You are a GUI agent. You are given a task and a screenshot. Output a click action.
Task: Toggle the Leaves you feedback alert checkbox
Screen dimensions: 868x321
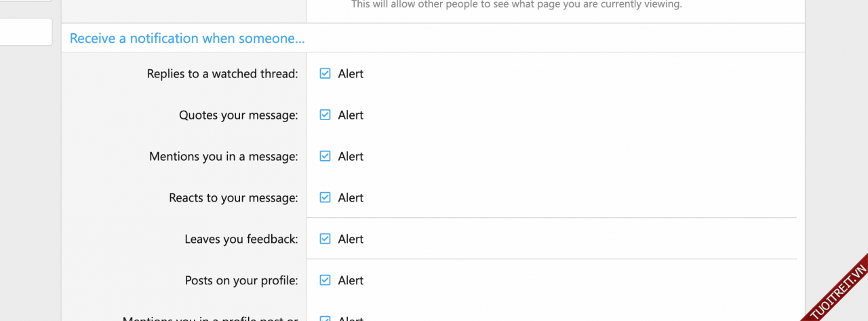325,239
